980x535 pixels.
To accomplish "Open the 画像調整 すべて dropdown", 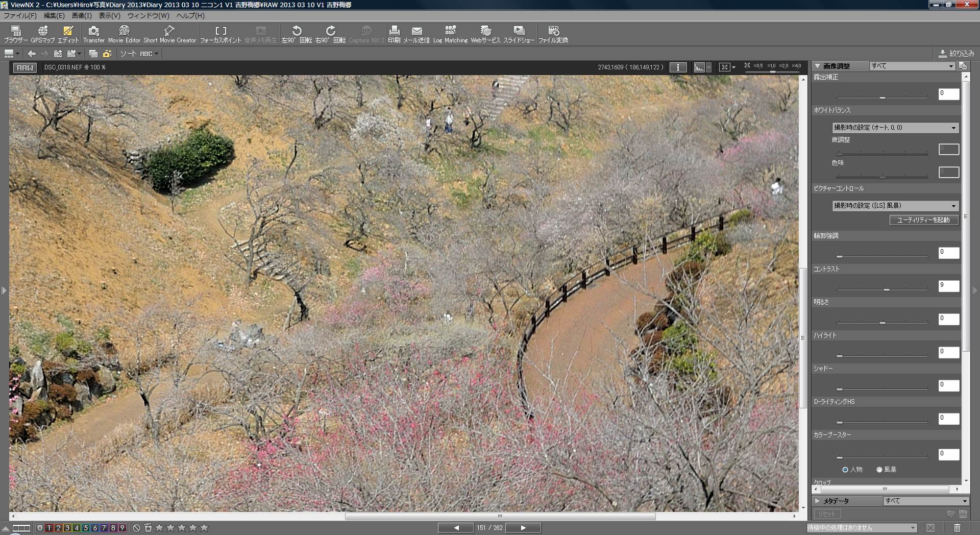I will 912,66.
